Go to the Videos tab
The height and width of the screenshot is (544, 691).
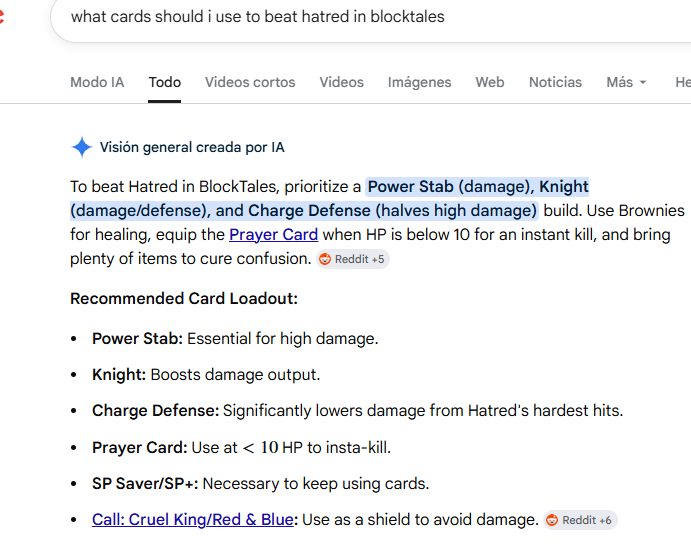tap(342, 82)
